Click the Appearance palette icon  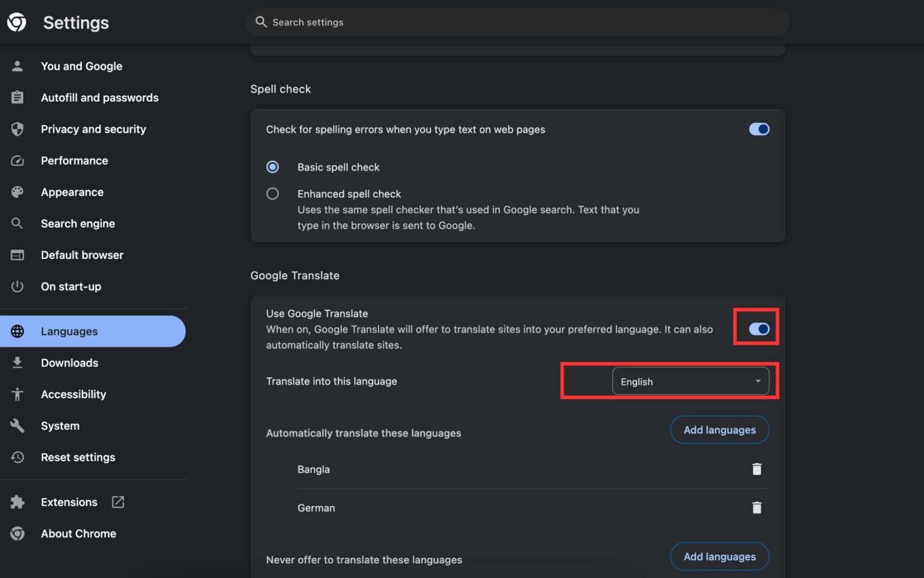click(17, 192)
